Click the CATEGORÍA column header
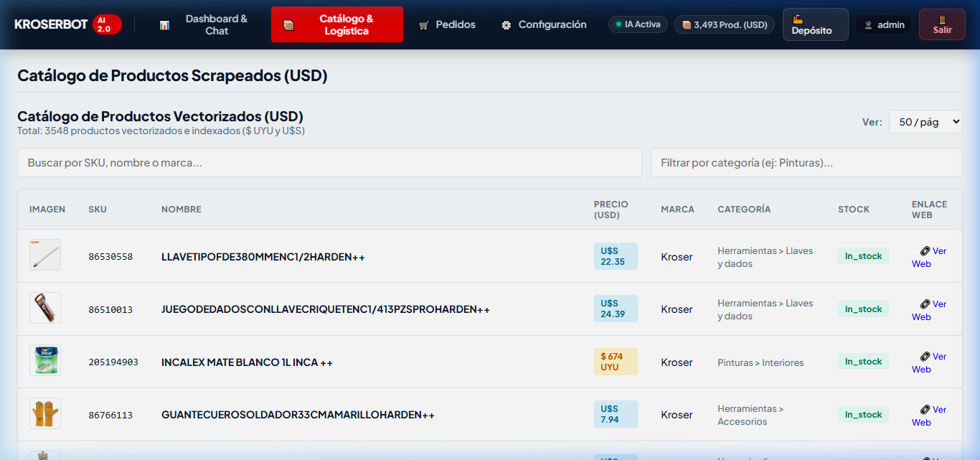Viewport: 980px width, 460px height. point(744,210)
